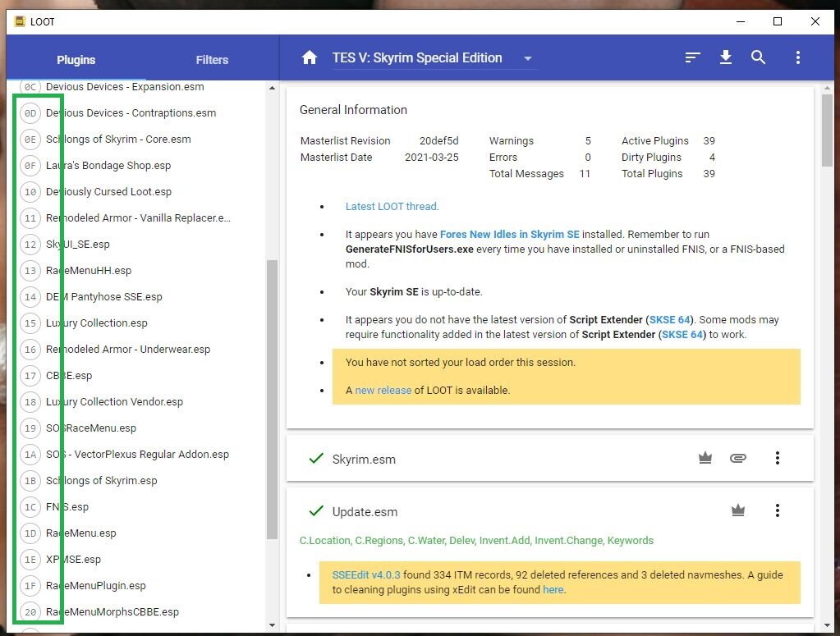Click the Update.esm card title
840x636 pixels.
[x=365, y=512]
